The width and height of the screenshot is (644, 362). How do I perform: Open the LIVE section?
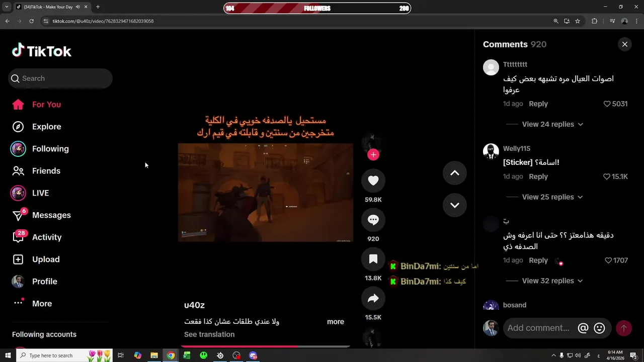(x=40, y=193)
